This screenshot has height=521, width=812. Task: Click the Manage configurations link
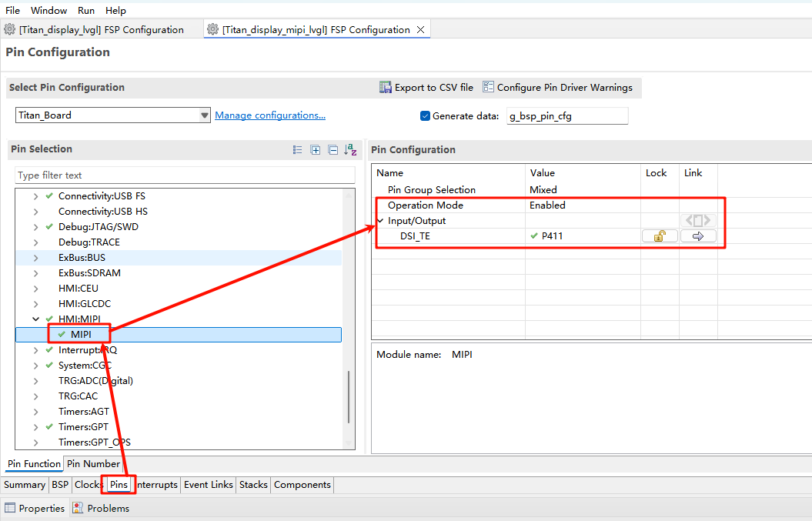coord(269,115)
